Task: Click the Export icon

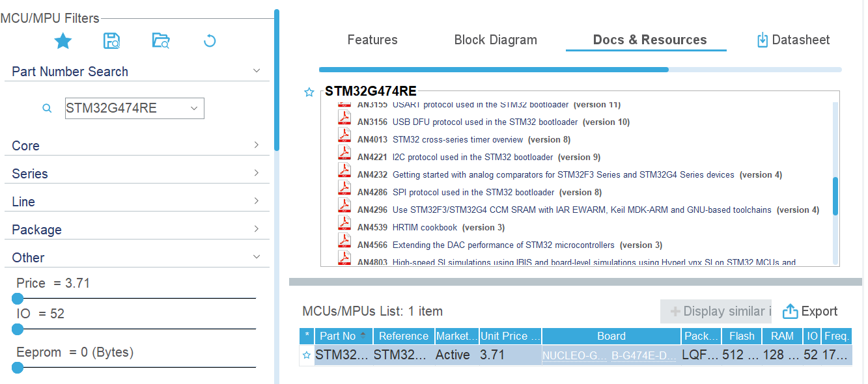Action: (x=790, y=311)
